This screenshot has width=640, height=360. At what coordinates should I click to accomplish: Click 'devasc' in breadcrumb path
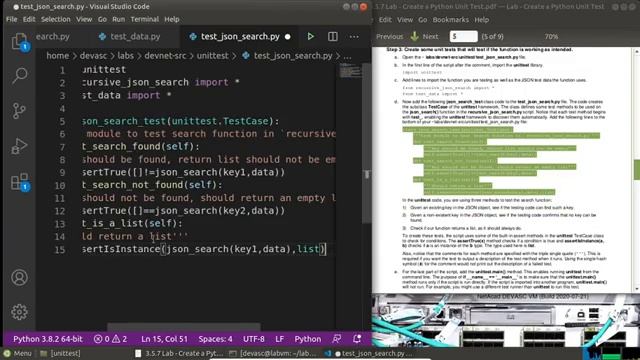[x=93, y=56]
